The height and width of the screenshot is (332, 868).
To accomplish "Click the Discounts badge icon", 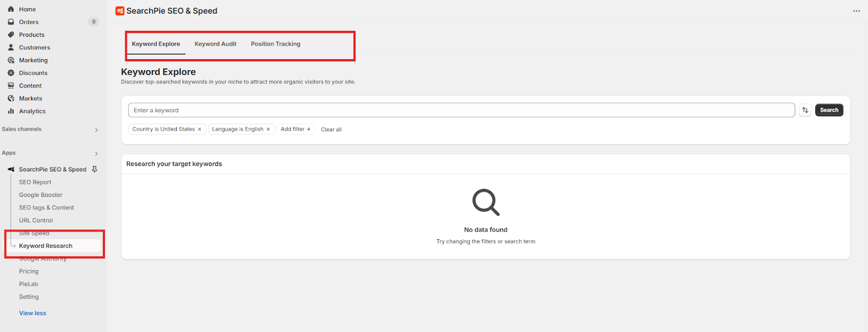I will click(x=11, y=73).
